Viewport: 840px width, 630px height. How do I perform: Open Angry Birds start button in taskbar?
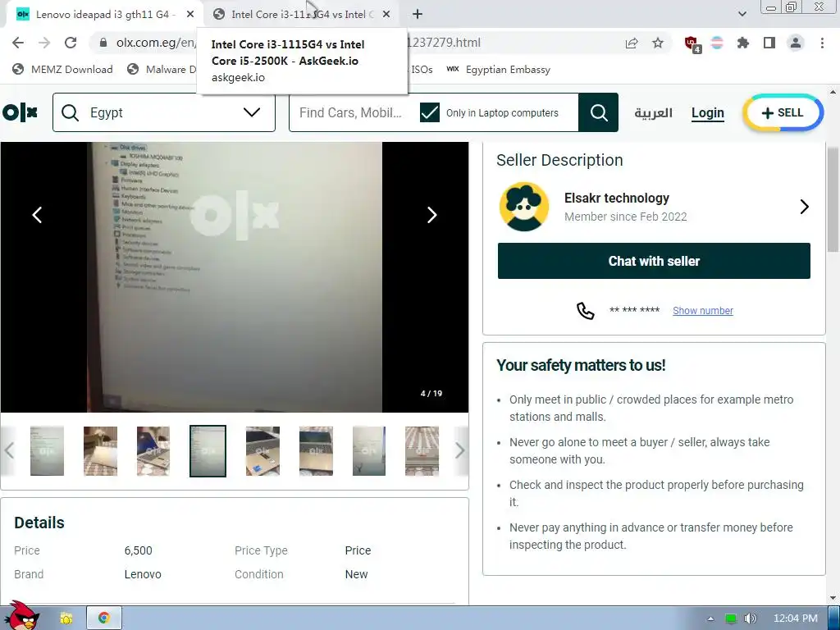point(21,617)
